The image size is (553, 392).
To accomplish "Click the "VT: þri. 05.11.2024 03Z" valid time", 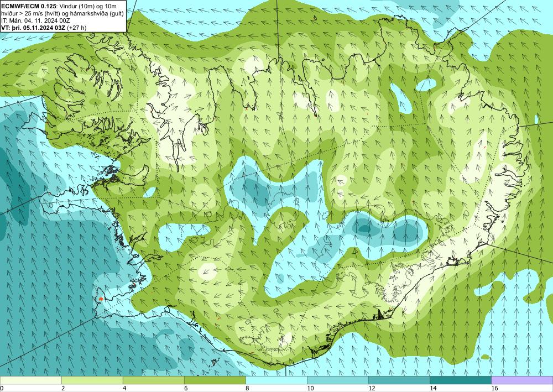I will click(33, 28).
